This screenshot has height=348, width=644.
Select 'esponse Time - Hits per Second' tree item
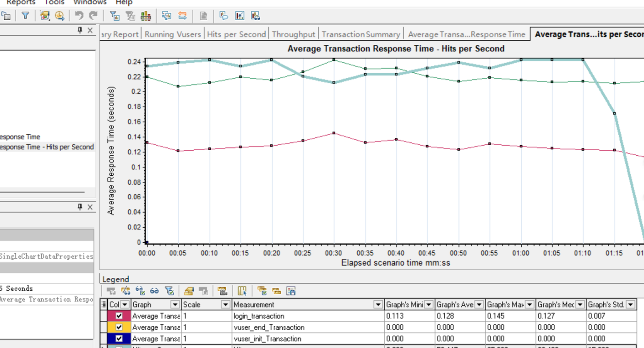[x=47, y=147]
